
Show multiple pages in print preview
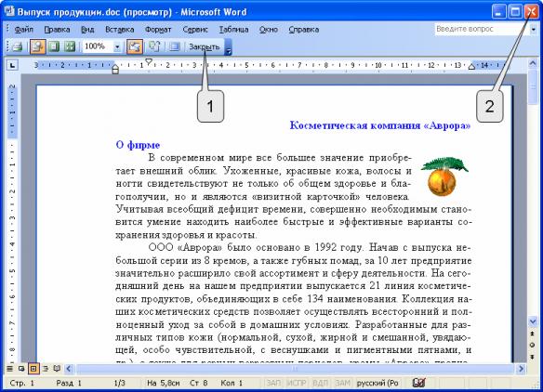click(70, 46)
